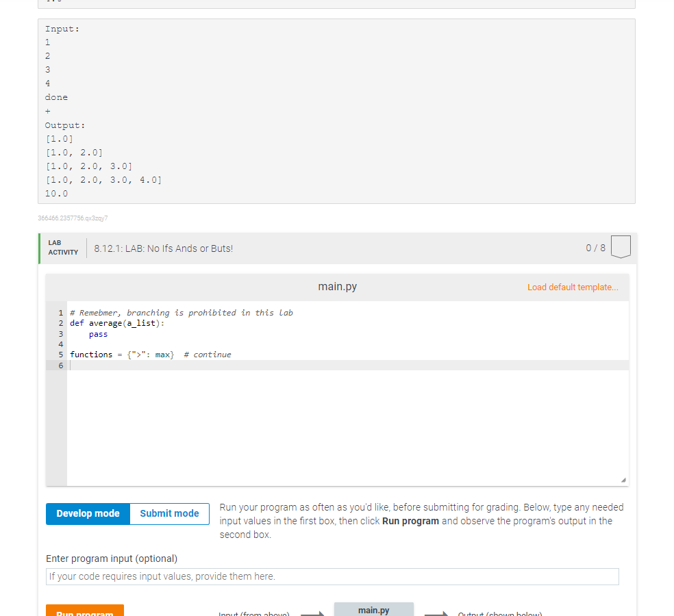The image size is (674, 616).
Task: Click the '+' operator line in example input
Action: [48, 112]
